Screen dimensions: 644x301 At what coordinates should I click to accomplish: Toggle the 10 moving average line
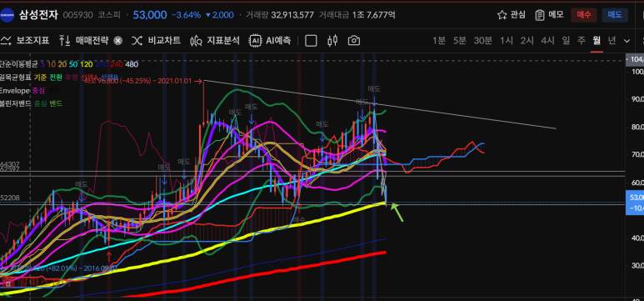tap(52, 64)
